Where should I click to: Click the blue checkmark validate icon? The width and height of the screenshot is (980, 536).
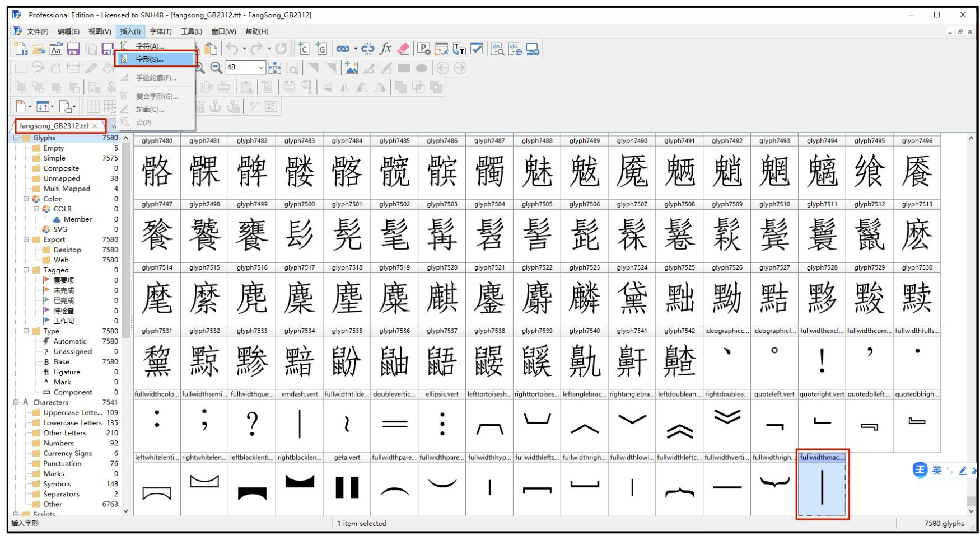[x=477, y=49]
